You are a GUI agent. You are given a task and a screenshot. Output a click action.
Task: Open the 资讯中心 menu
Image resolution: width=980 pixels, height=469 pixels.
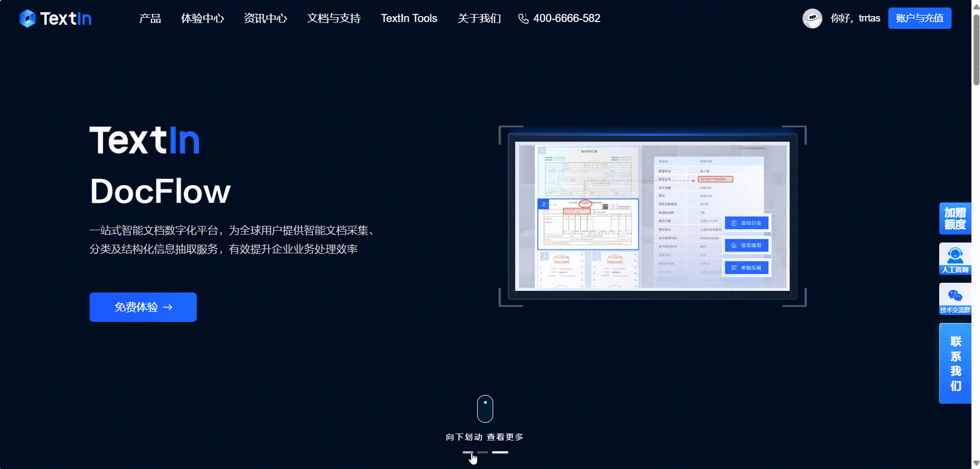tap(265, 18)
